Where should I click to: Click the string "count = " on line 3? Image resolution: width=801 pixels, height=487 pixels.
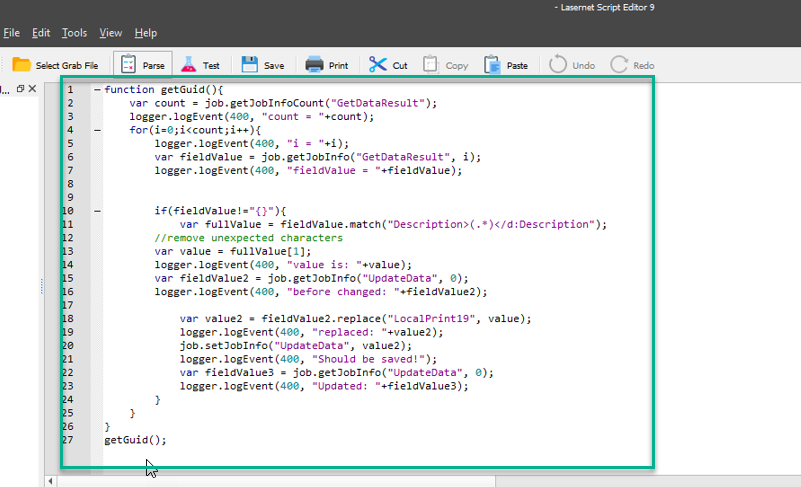(292, 117)
